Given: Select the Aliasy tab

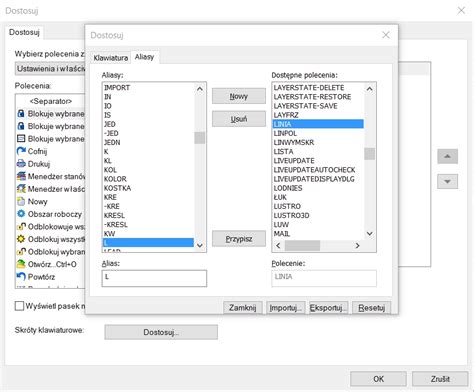Looking at the screenshot, I should pyautogui.click(x=144, y=57).
